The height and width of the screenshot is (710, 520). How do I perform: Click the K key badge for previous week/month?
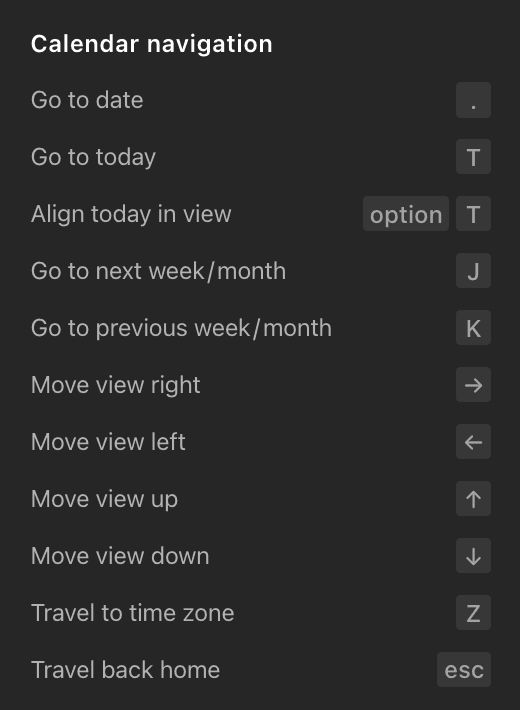(473, 328)
